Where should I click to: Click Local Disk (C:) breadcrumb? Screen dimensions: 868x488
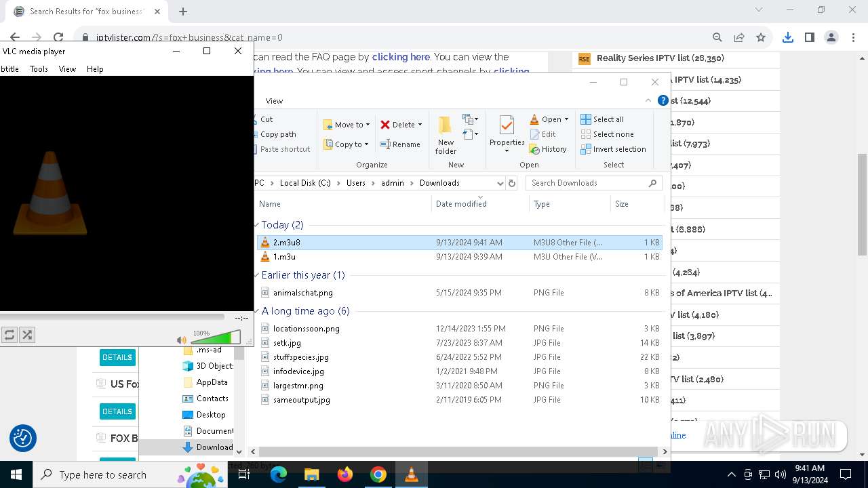pyautogui.click(x=305, y=183)
